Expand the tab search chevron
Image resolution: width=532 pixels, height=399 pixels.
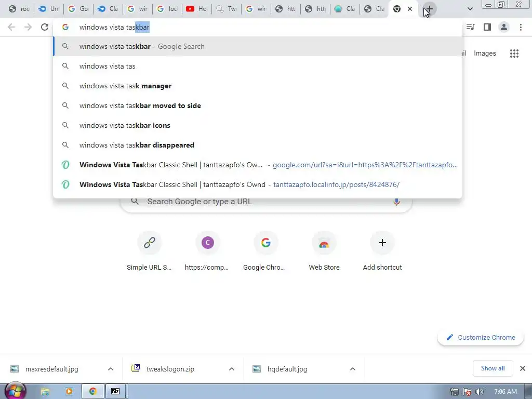click(470, 9)
